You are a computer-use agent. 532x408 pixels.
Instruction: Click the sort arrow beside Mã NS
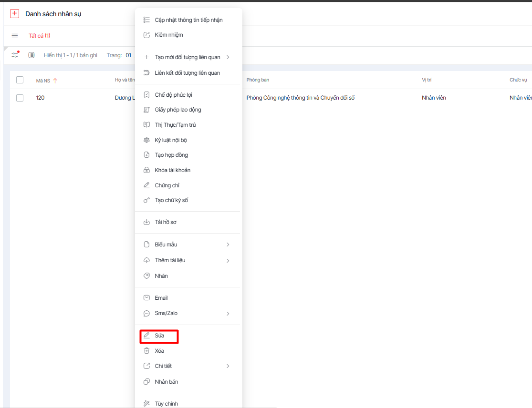(55, 81)
